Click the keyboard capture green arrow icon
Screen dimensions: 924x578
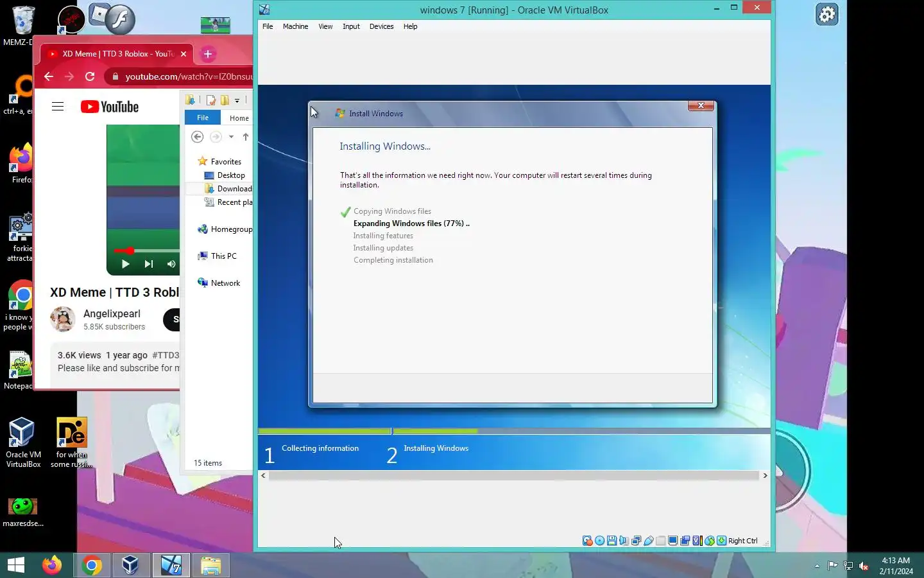[721, 541]
